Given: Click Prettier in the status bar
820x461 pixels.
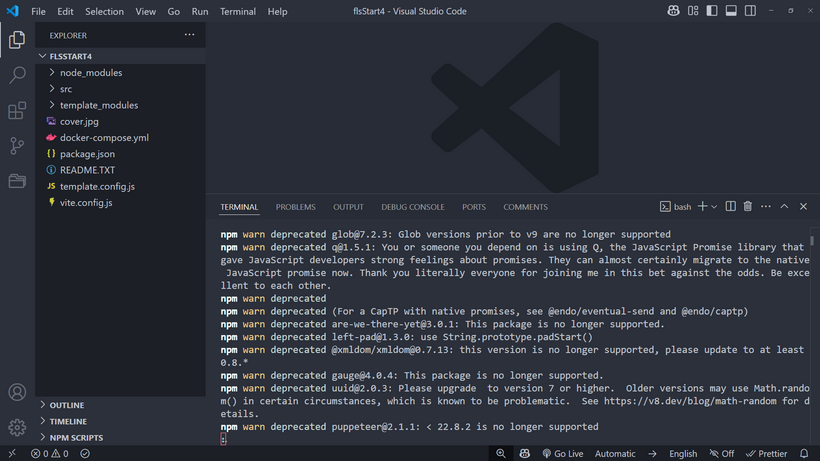Looking at the screenshot, I should click(766, 453).
